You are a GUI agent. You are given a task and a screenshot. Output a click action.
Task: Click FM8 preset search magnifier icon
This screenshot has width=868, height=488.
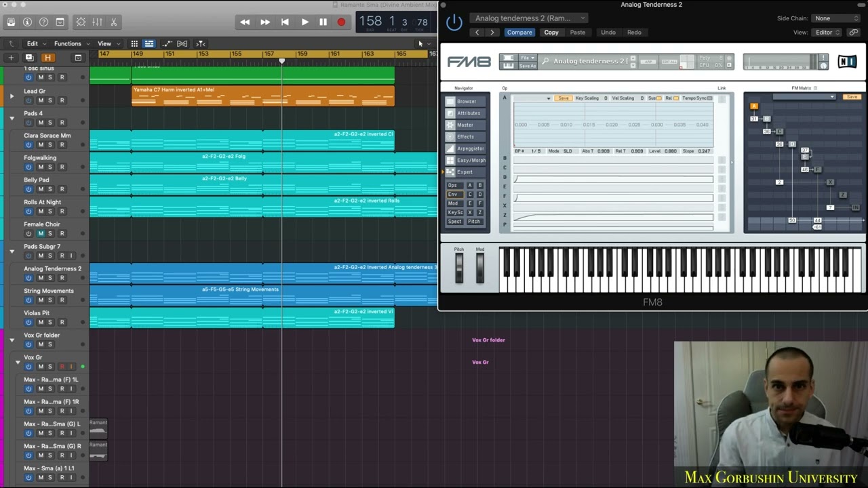(x=545, y=62)
